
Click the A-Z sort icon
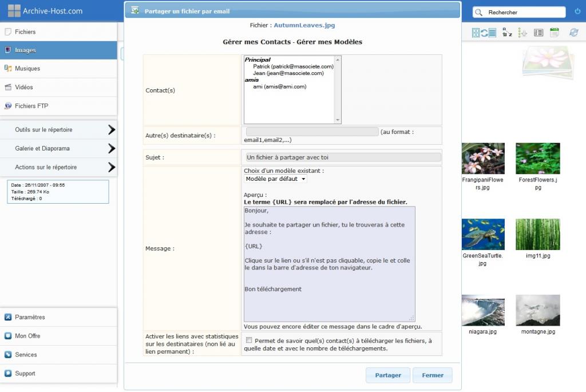507,33
